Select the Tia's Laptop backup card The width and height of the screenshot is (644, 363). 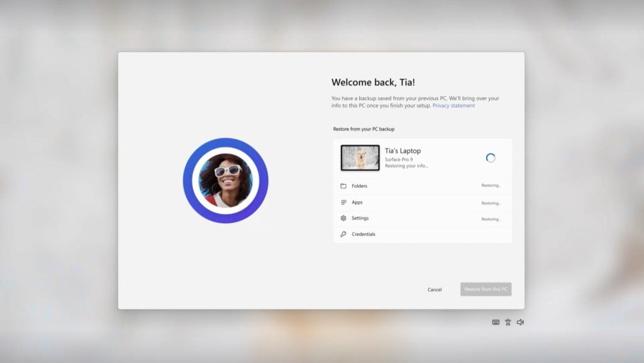[421, 157]
